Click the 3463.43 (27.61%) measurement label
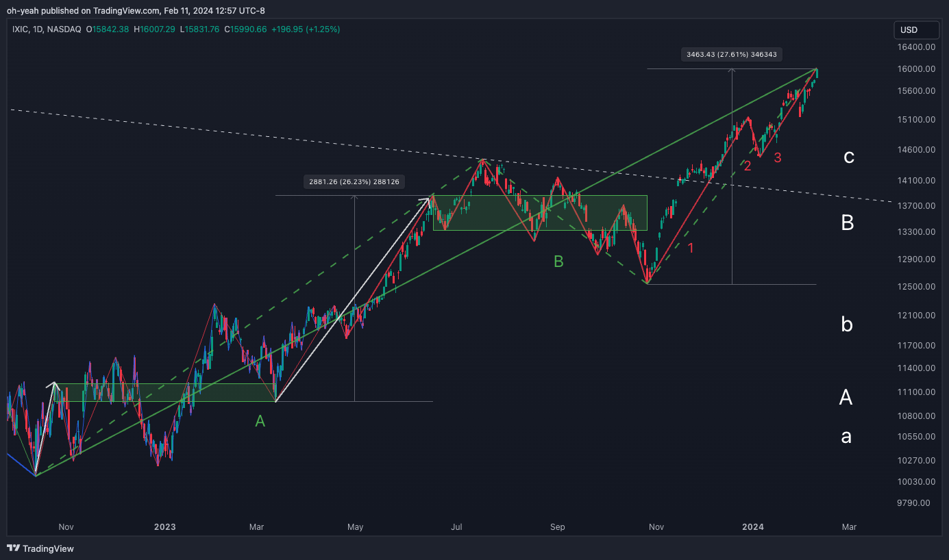The width and height of the screenshot is (949, 560). coord(732,55)
